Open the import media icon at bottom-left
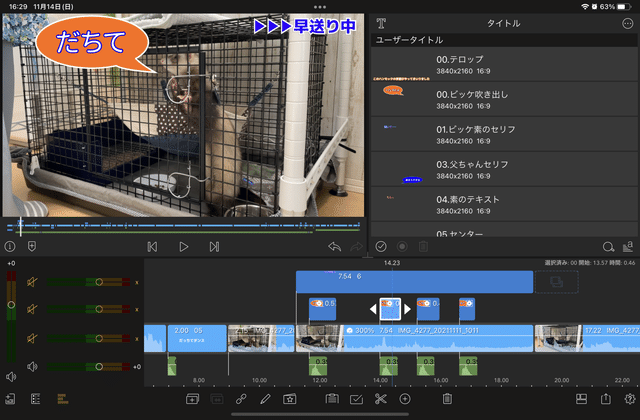Image resolution: width=640 pixels, height=420 pixels. click(10, 399)
